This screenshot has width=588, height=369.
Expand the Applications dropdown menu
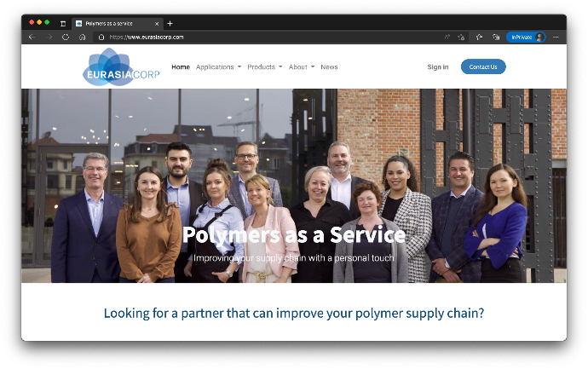[219, 67]
